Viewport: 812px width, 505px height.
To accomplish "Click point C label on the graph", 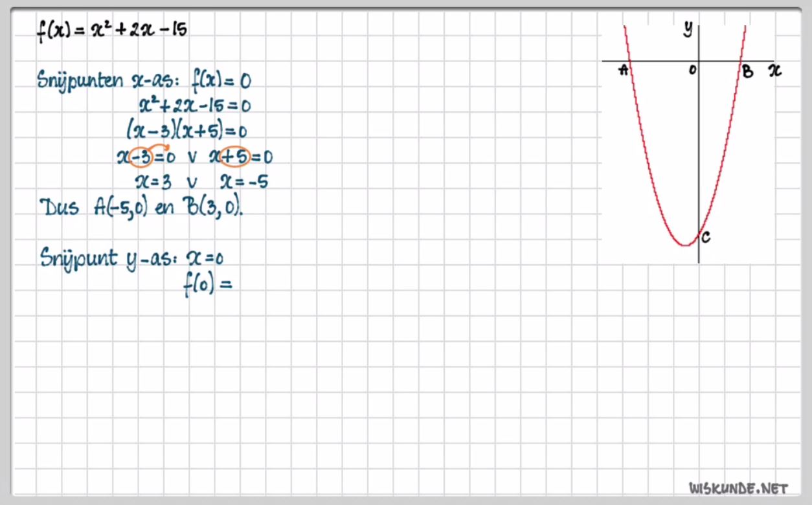I will click(x=706, y=238).
